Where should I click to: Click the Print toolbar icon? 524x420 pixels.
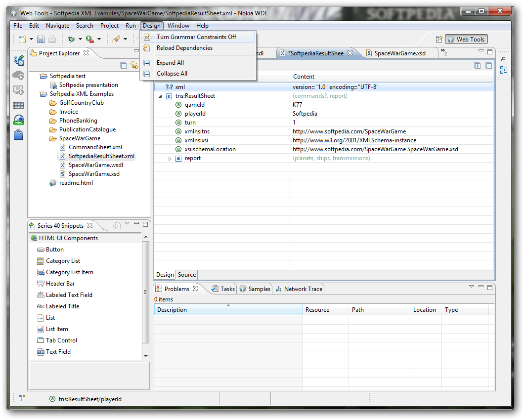point(52,40)
